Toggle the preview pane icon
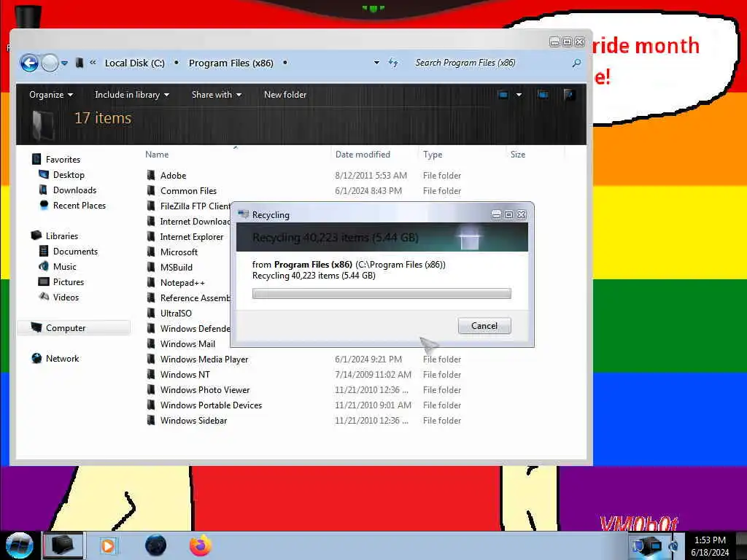This screenshot has width=747, height=560. [543, 95]
